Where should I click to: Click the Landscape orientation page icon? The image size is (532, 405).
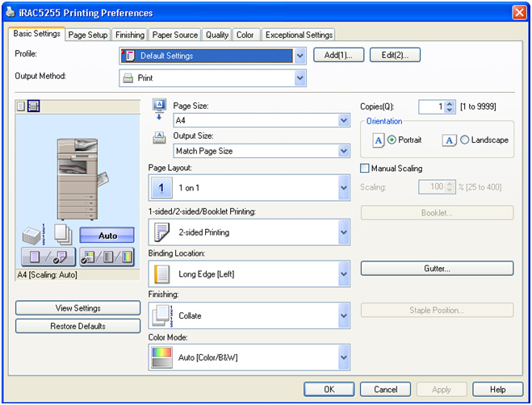point(450,140)
